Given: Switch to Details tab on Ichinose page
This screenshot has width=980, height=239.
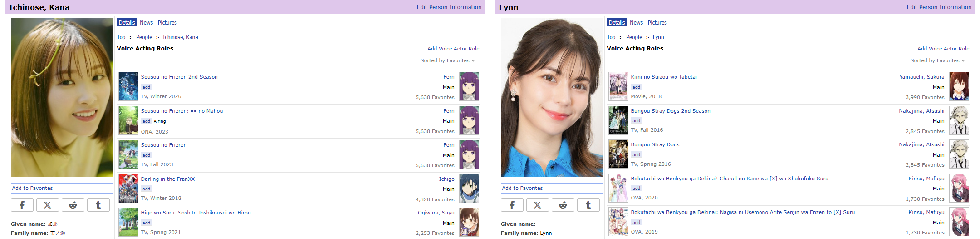Looking at the screenshot, I should [127, 22].
